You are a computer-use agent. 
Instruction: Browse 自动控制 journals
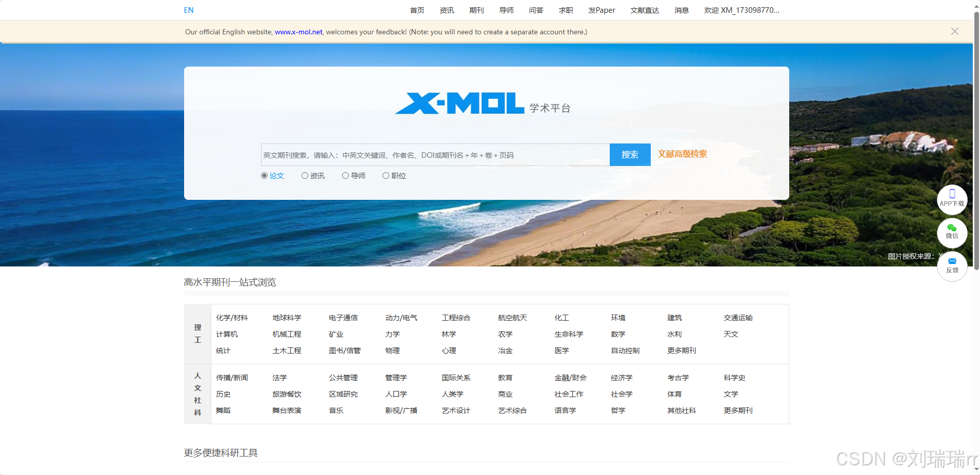[625, 350]
